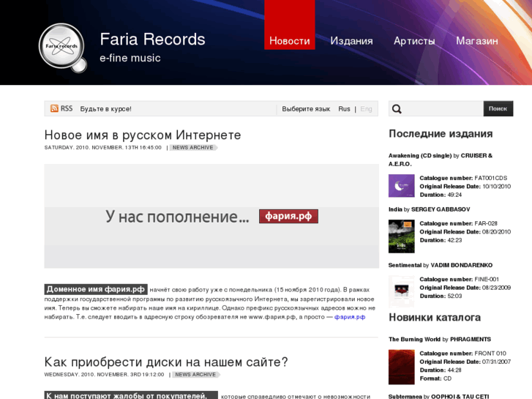The image size is (532, 399).
Task: Click the orange RSS feed icon
Action: (54, 108)
